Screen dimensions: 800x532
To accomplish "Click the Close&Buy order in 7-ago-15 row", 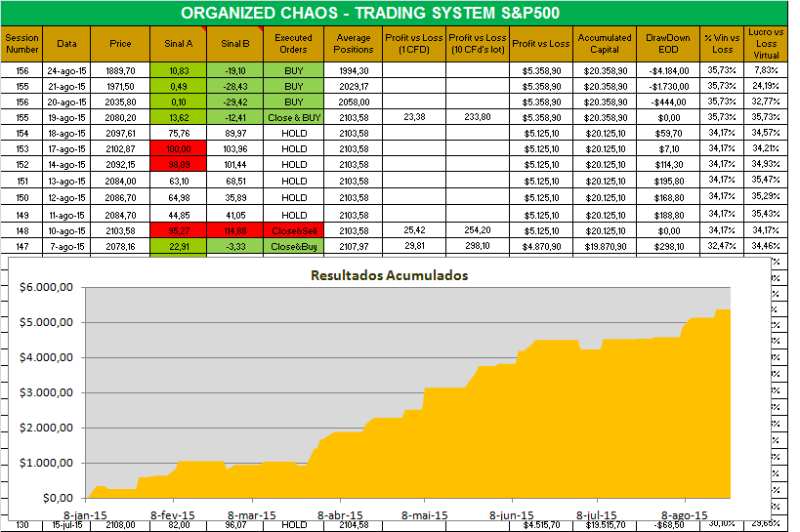I will (294, 246).
